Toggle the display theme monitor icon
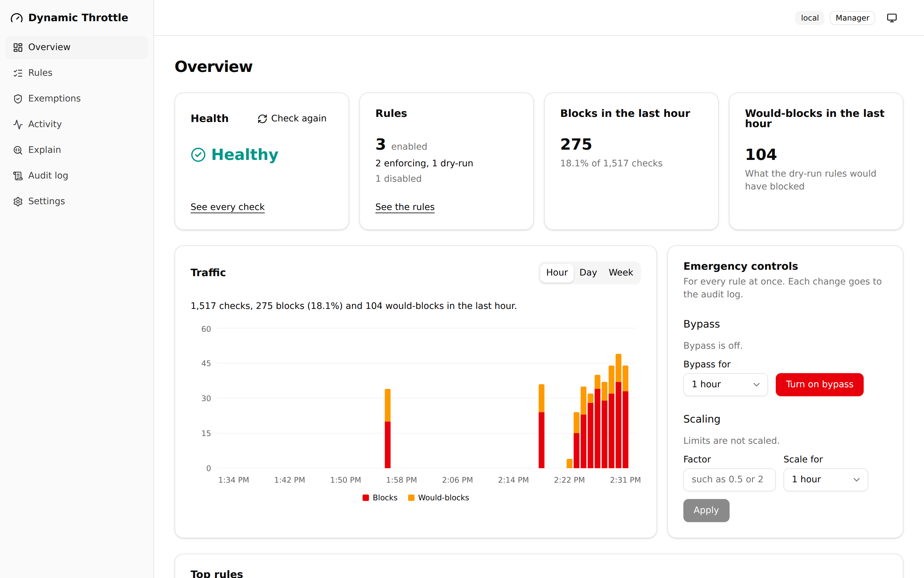This screenshot has height=578, width=924. coord(892,18)
